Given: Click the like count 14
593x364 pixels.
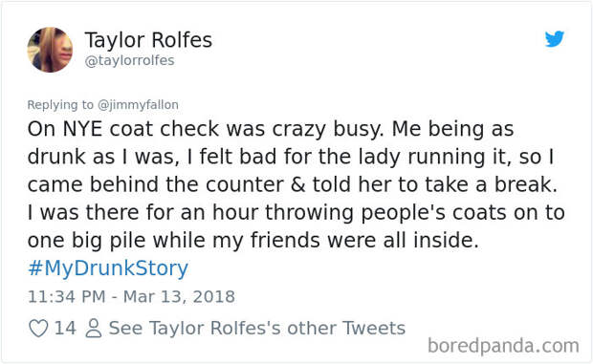Looking at the screenshot, I should point(65,328).
